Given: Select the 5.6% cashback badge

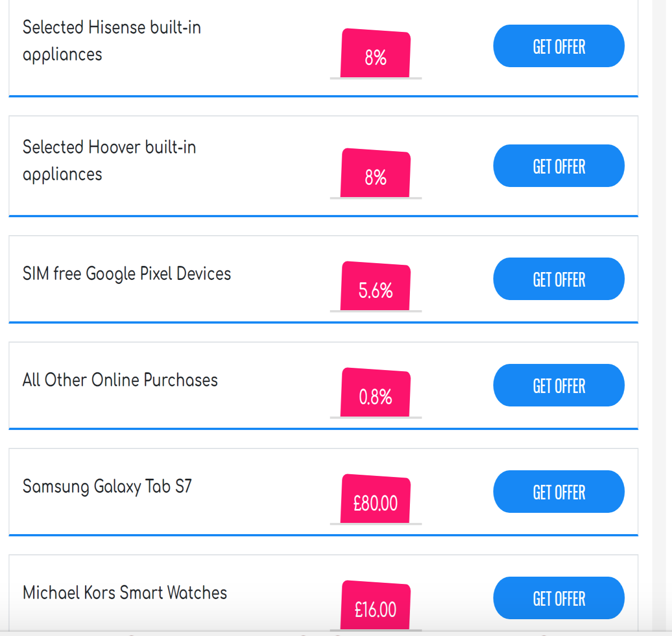Looking at the screenshot, I should coord(376,286).
